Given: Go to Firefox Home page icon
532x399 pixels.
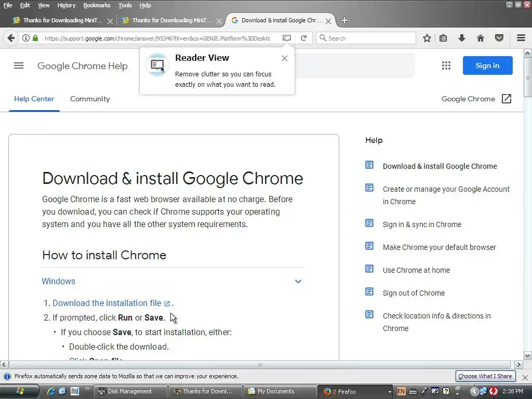Looking at the screenshot, I should [480, 38].
